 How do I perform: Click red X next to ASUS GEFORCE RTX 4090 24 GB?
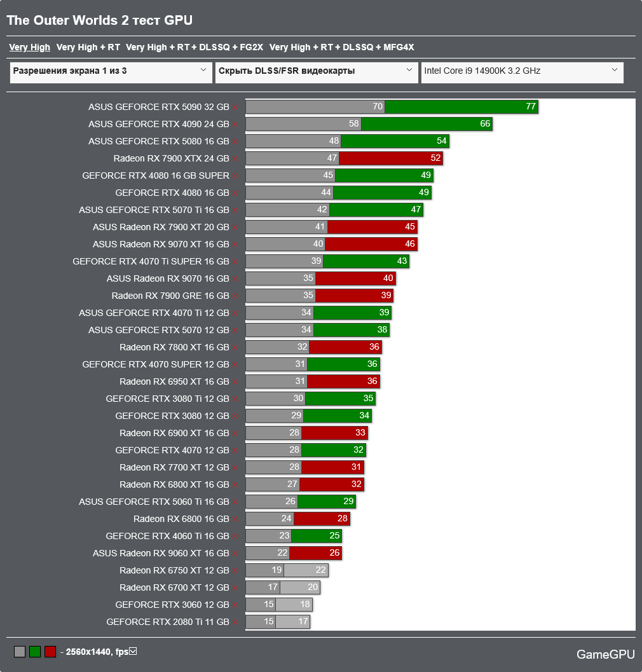pos(235,124)
